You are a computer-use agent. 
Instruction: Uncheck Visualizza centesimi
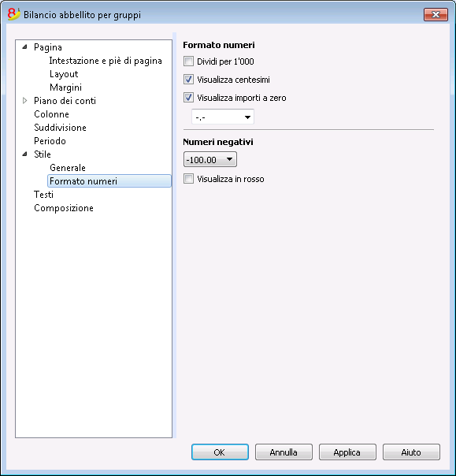tap(188, 80)
